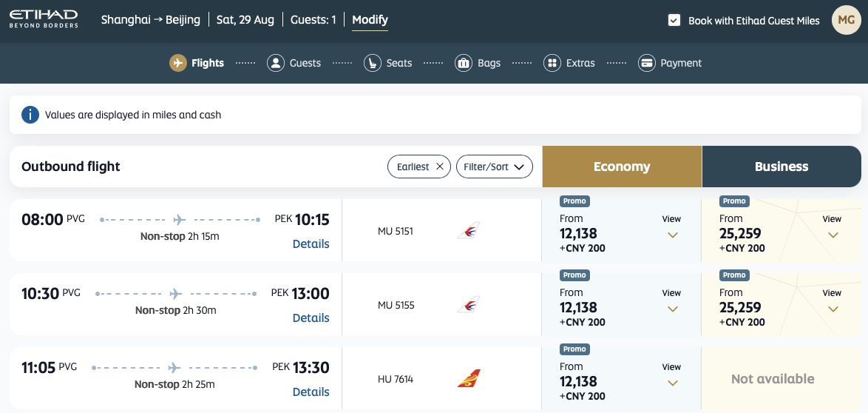Screen dimensions: 868x413
Task: Click the Bags step luggage icon
Action: click(464, 63)
